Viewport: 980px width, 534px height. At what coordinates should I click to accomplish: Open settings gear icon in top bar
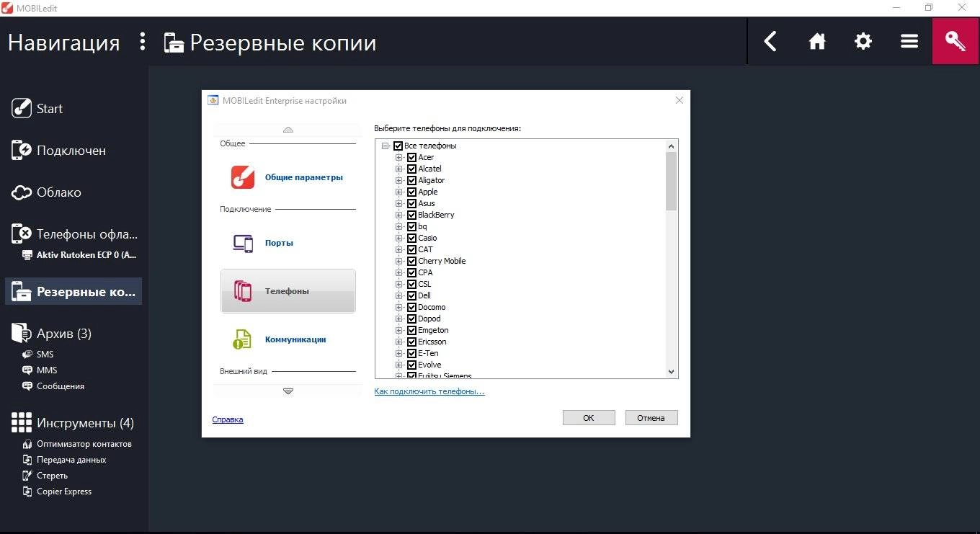[x=863, y=41]
